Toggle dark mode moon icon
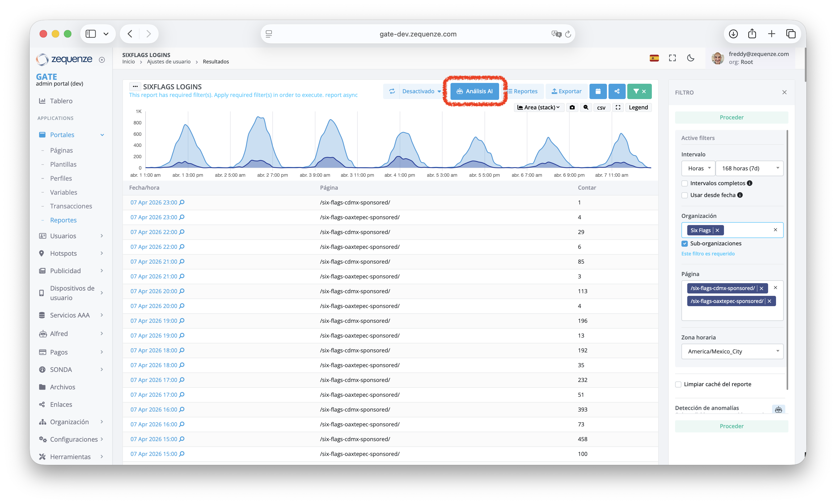This screenshot has width=836, height=504. click(690, 58)
